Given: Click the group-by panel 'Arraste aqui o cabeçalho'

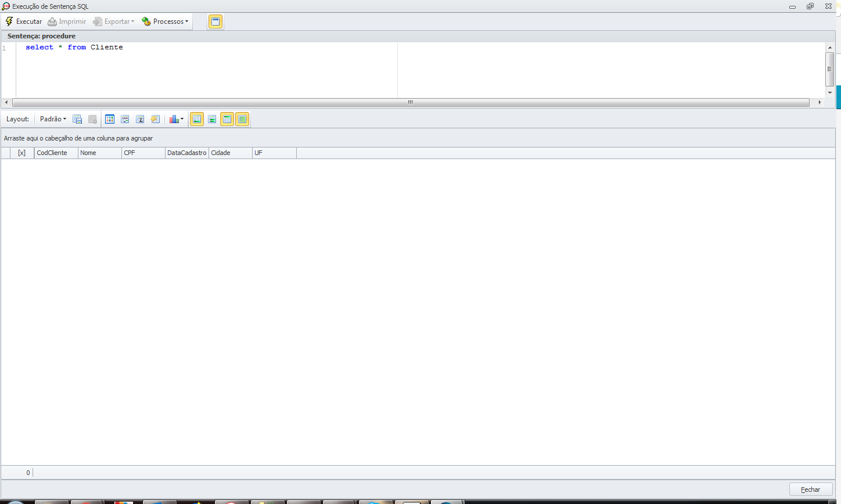Looking at the screenshot, I should (78, 138).
